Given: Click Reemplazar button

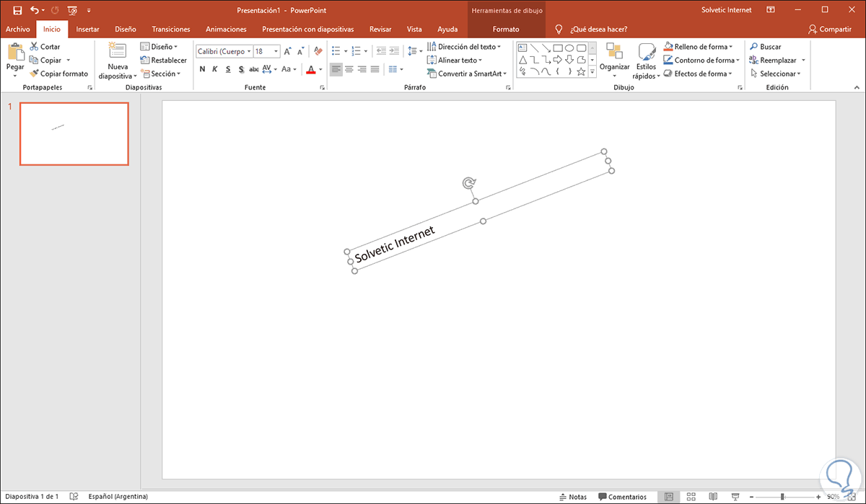Looking at the screenshot, I should point(774,61).
